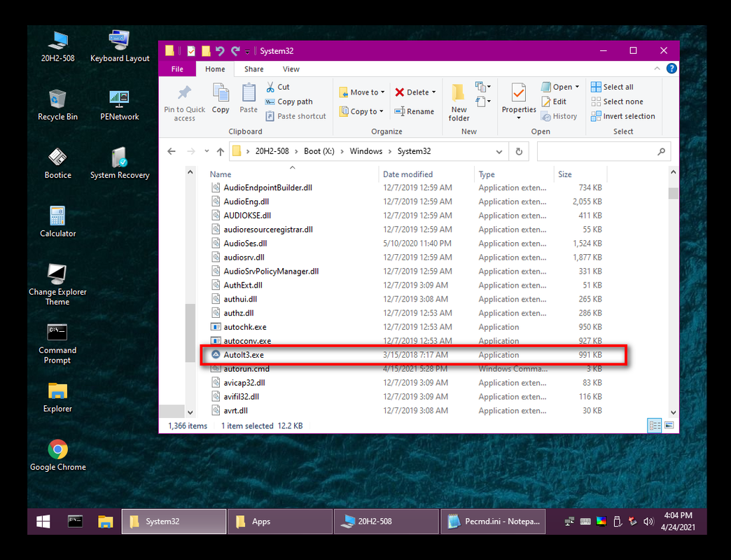Screen dimensions: 731x560
Task: Open the File menu tab
Action: pos(177,69)
